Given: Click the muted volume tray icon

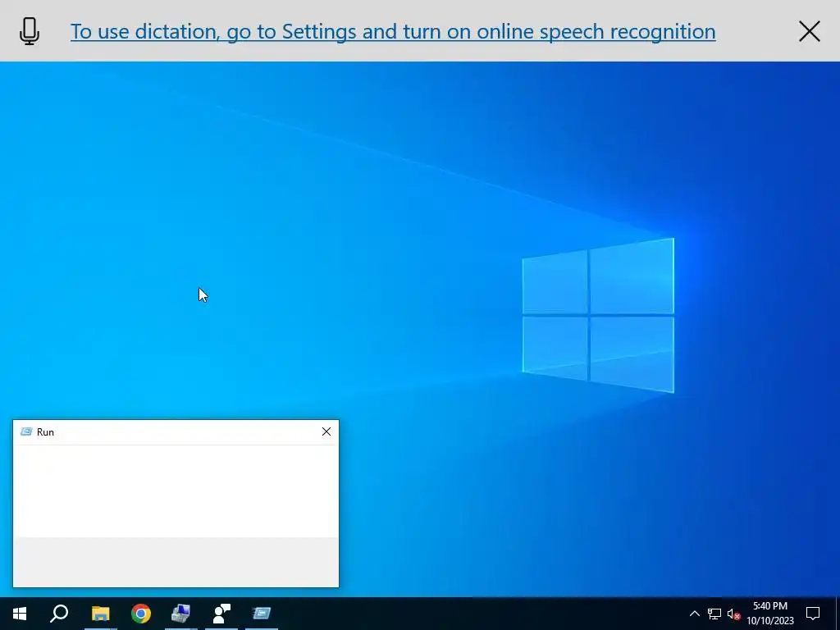Looking at the screenshot, I should click(x=733, y=614).
